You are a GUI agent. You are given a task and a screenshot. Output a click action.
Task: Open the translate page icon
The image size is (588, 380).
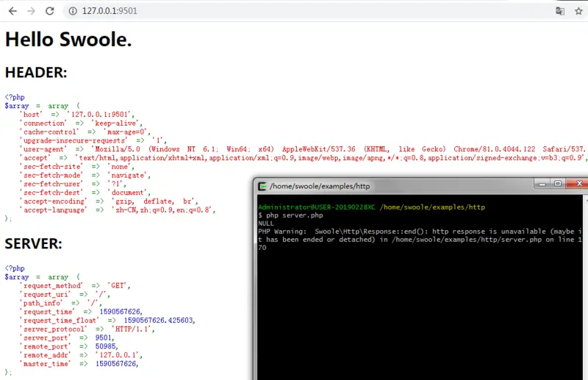coord(560,11)
